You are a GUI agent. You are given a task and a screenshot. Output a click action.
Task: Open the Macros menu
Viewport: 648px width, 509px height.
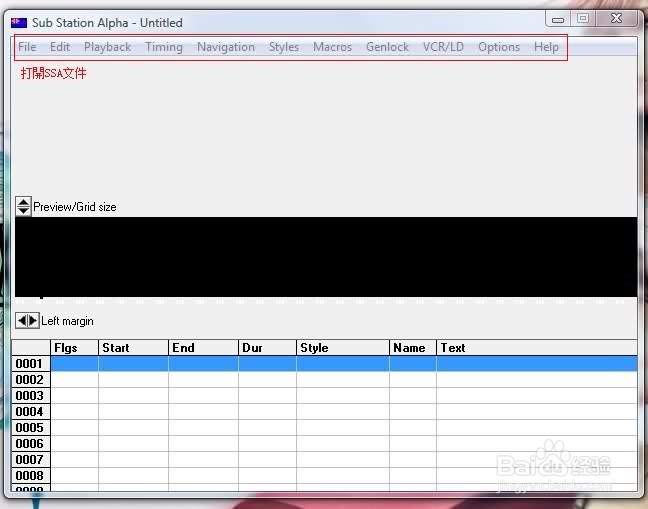click(x=333, y=47)
